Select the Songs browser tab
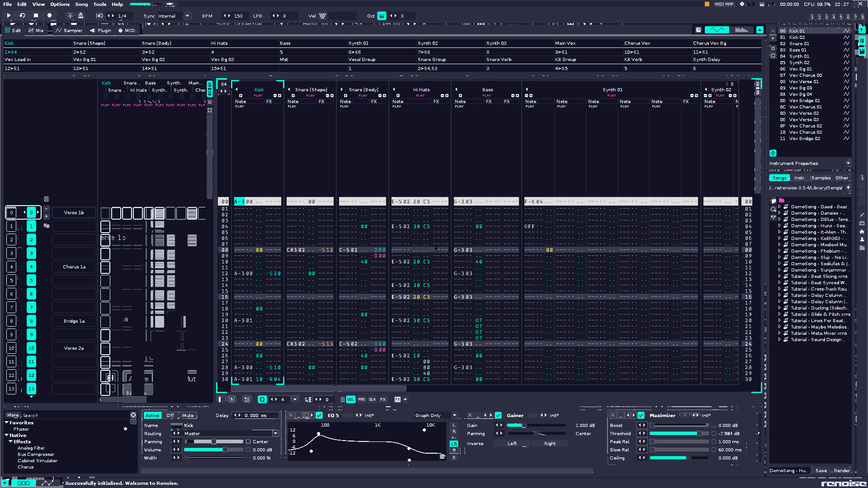Screen dimensions: 868x488 (779, 178)
